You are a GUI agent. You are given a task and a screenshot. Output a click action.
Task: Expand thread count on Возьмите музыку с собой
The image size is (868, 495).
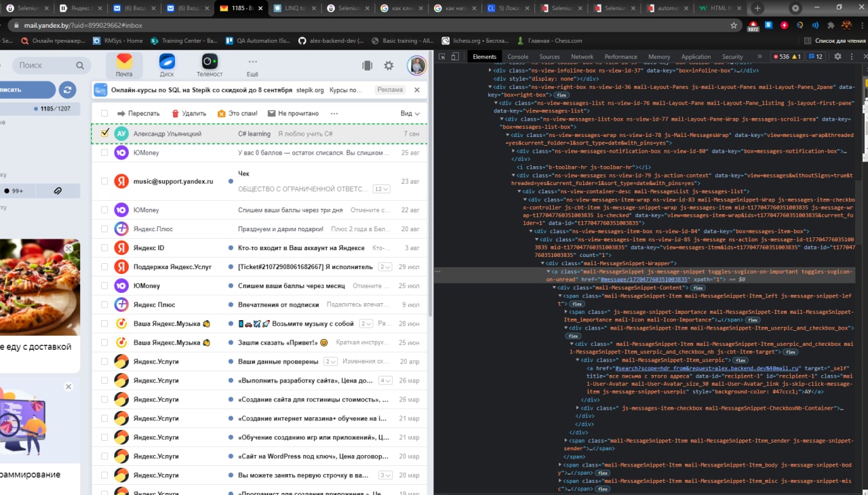click(x=366, y=323)
